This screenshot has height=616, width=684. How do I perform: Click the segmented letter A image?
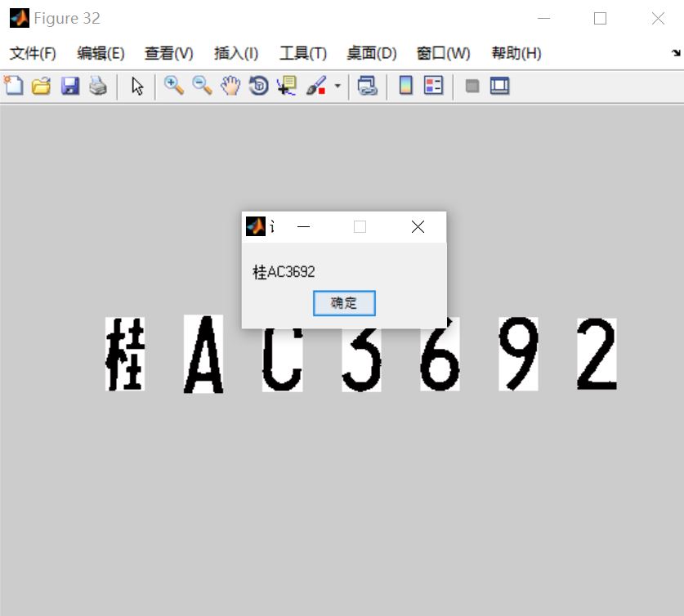point(203,354)
